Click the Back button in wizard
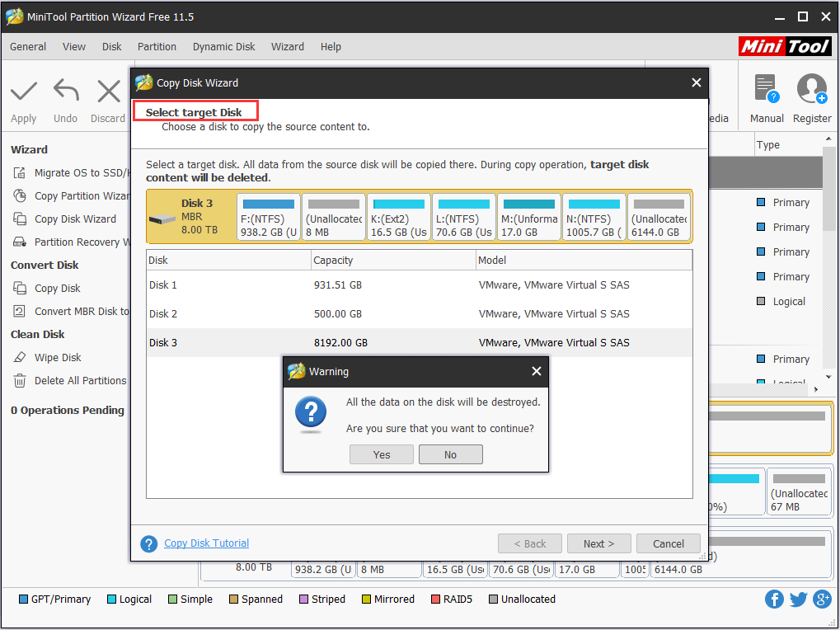The width and height of the screenshot is (840, 630). pos(530,543)
